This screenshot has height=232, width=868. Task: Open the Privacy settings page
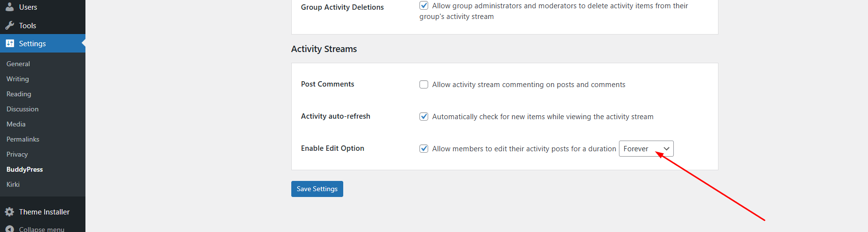coord(17,154)
